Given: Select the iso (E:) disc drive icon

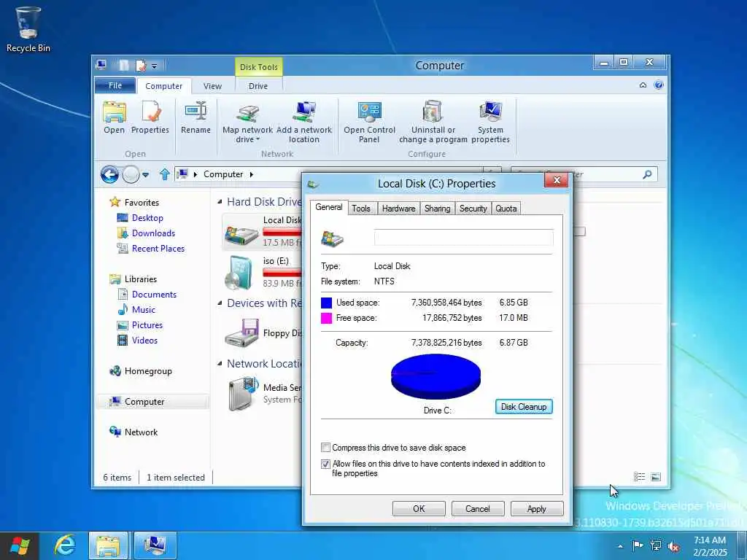Looking at the screenshot, I should [x=239, y=273].
